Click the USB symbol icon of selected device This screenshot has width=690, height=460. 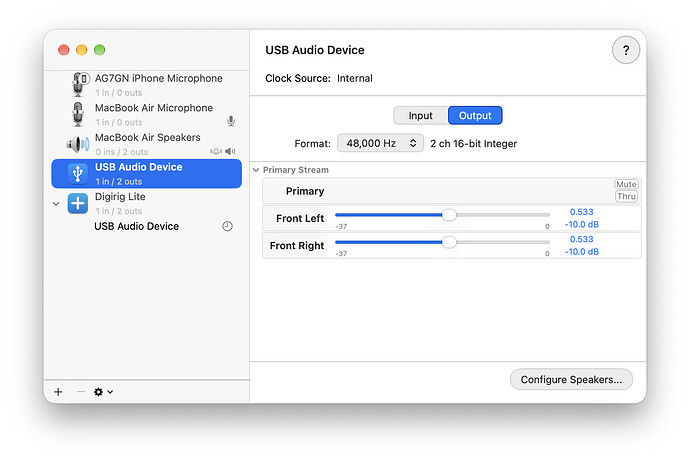click(78, 173)
